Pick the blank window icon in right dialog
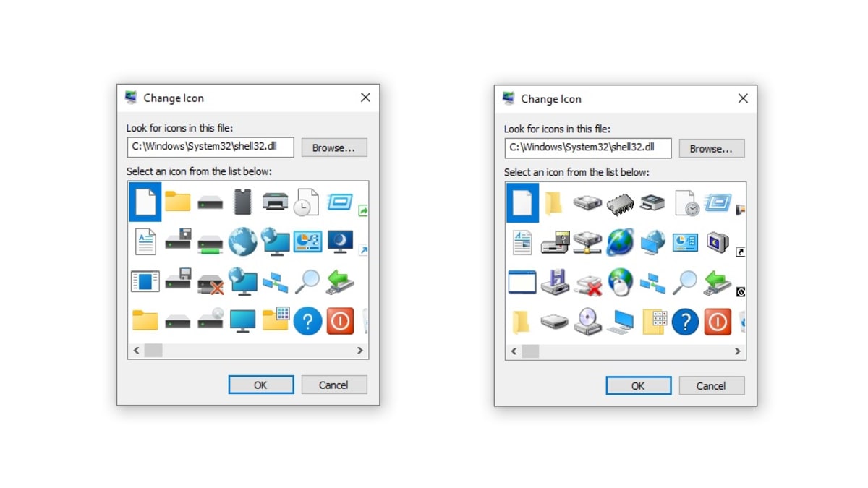868x488 pixels. pyautogui.click(x=522, y=282)
